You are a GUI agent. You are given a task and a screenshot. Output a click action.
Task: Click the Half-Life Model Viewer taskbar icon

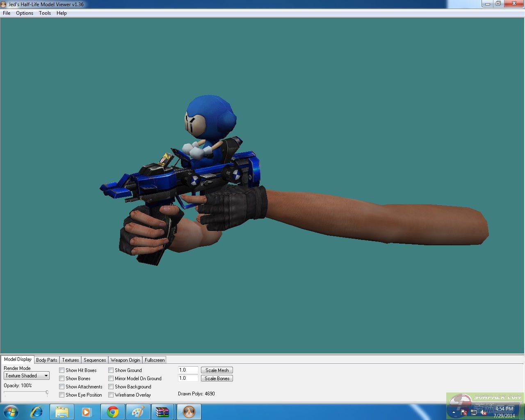pos(189,412)
